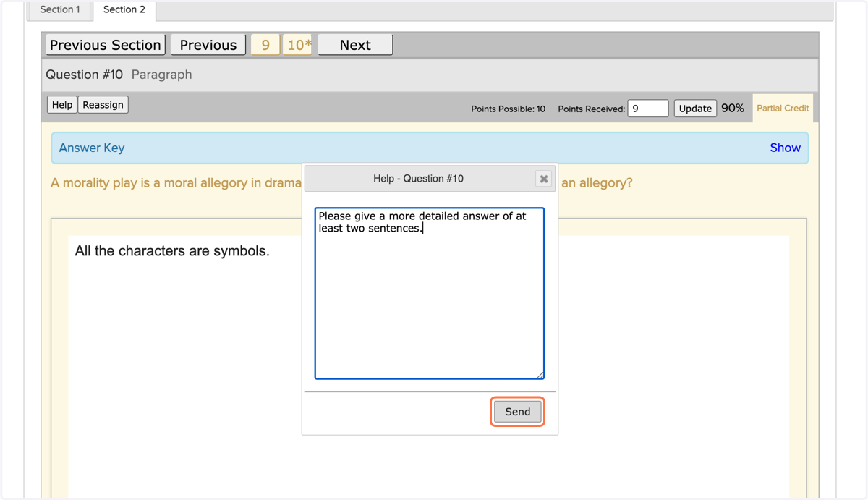
Task: Go to Previous Section
Action: tap(106, 45)
